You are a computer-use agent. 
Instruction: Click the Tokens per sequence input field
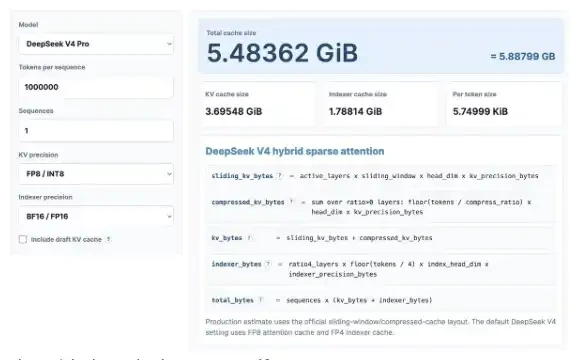click(x=96, y=87)
